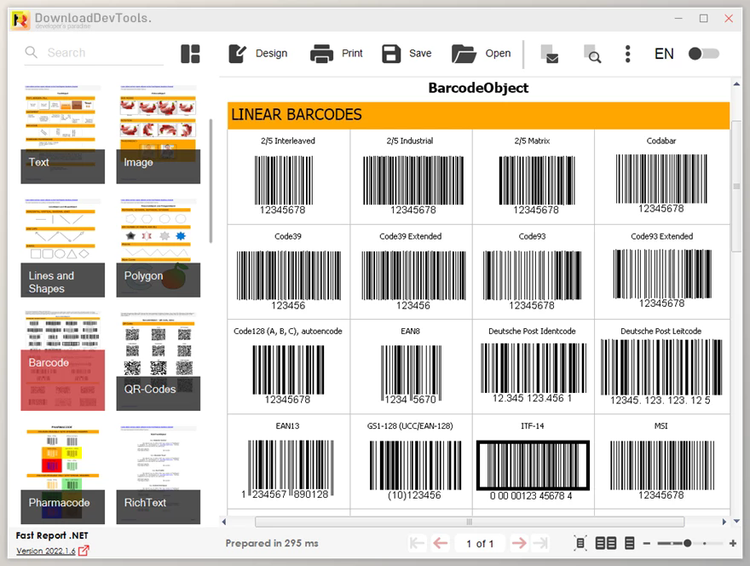Select the Text report thumbnail
Screen dimensions: 750x566
[63, 134]
